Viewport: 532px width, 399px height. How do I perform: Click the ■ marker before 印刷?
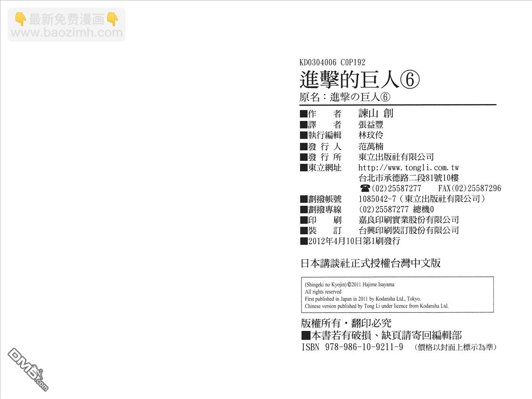pos(303,220)
